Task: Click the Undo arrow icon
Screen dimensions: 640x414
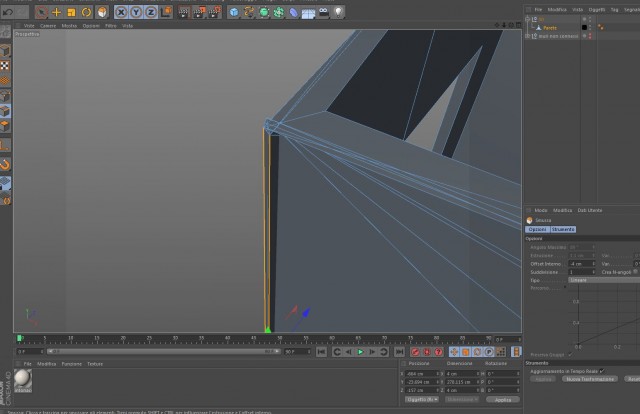Action: [x=7, y=13]
